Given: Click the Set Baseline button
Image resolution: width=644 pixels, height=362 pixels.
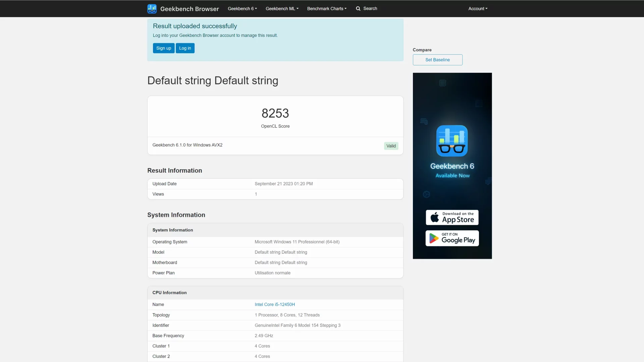Looking at the screenshot, I should [437, 60].
